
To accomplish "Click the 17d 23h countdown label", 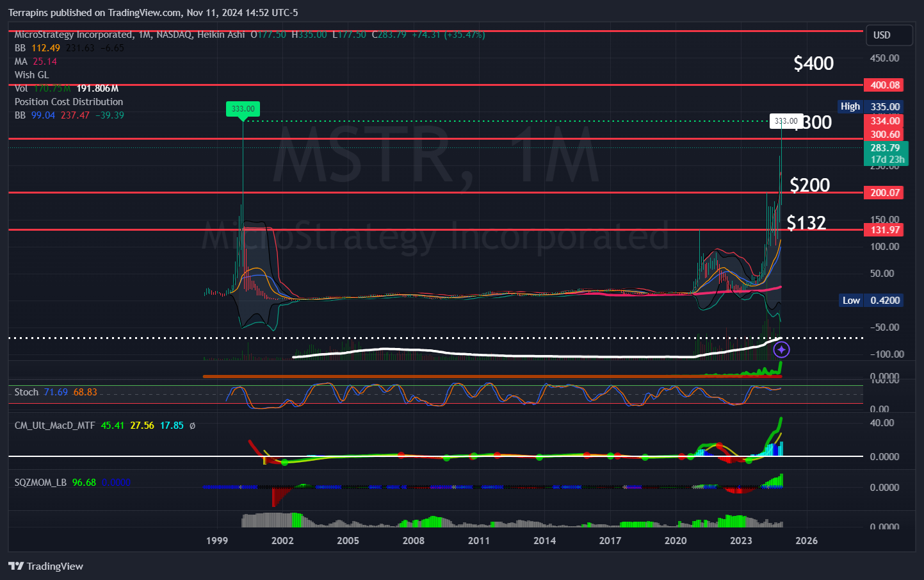I will click(887, 160).
